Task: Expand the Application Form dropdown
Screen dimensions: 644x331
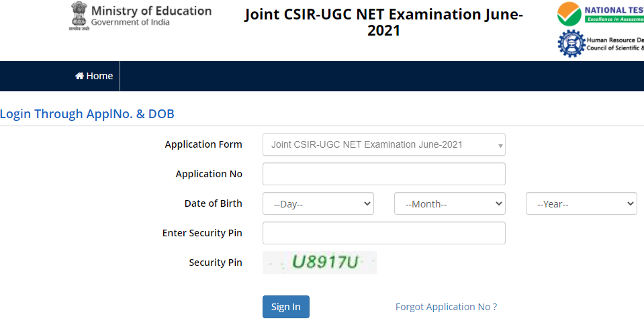Action: 383,144
